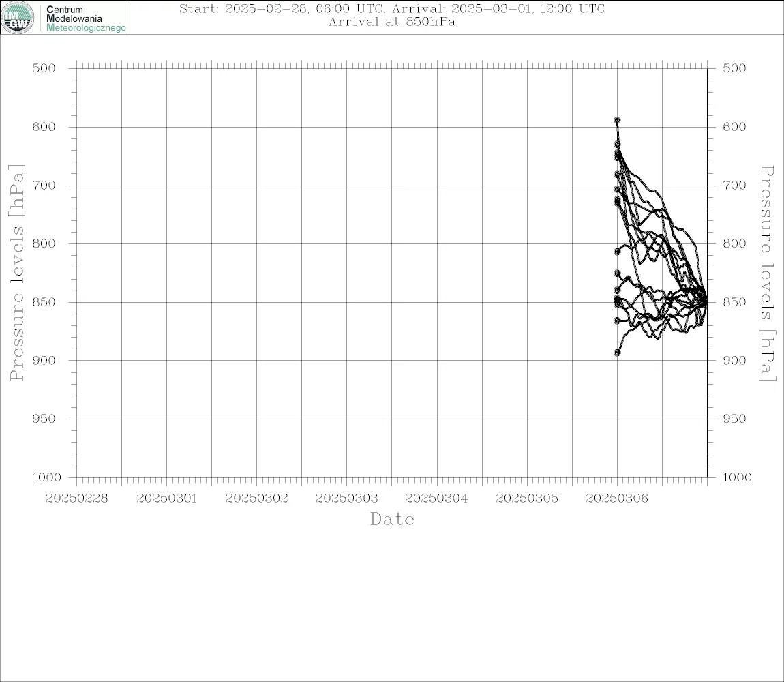
Task: Select the Start and Arrival title line
Action: (x=392, y=8)
